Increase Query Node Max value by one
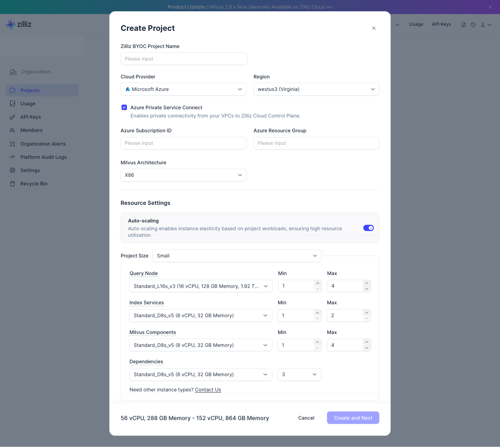 [366, 283]
